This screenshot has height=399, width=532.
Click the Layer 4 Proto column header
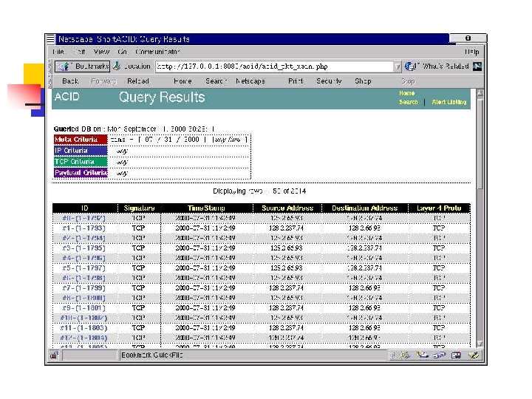pos(439,208)
